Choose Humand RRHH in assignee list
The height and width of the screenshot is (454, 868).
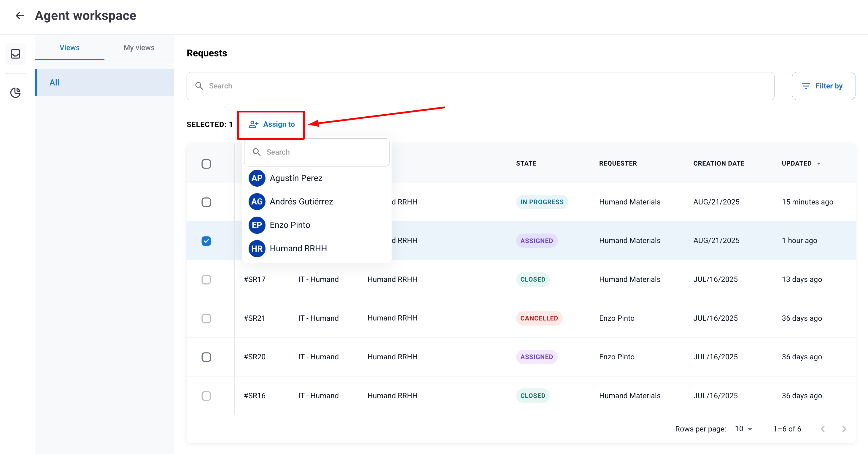pos(298,248)
